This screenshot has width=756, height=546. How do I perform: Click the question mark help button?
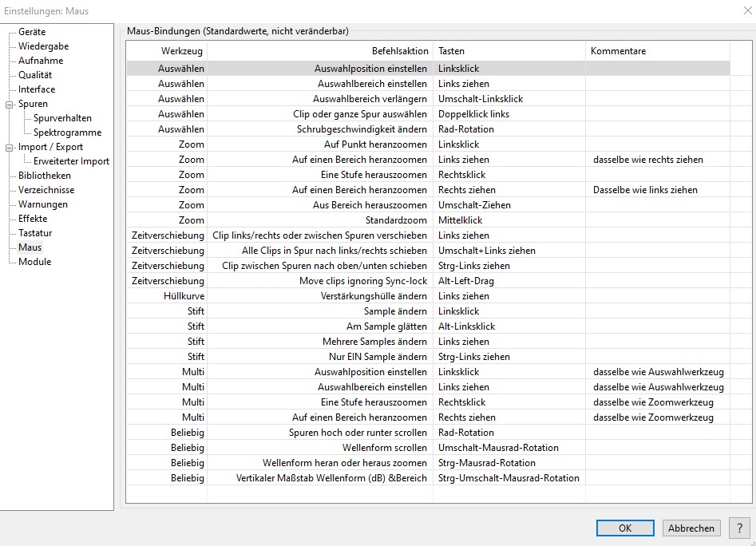click(739, 528)
